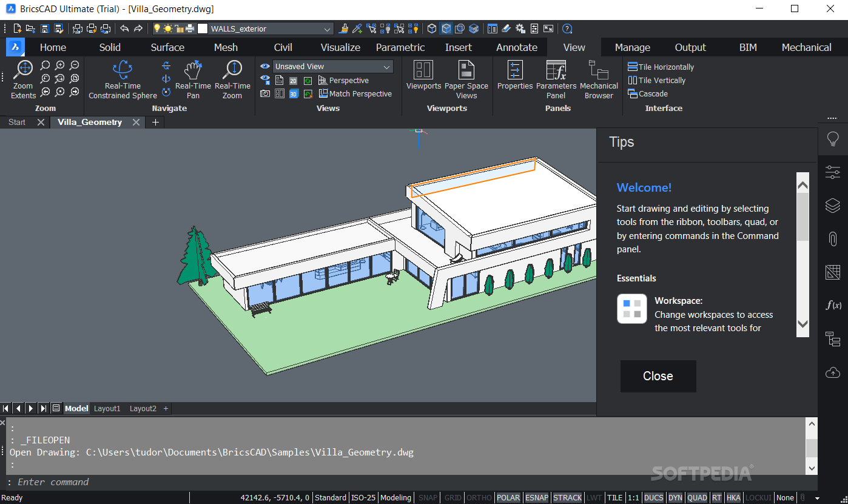Toggle GRID in status bar
848x504 pixels.
click(453, 497)
